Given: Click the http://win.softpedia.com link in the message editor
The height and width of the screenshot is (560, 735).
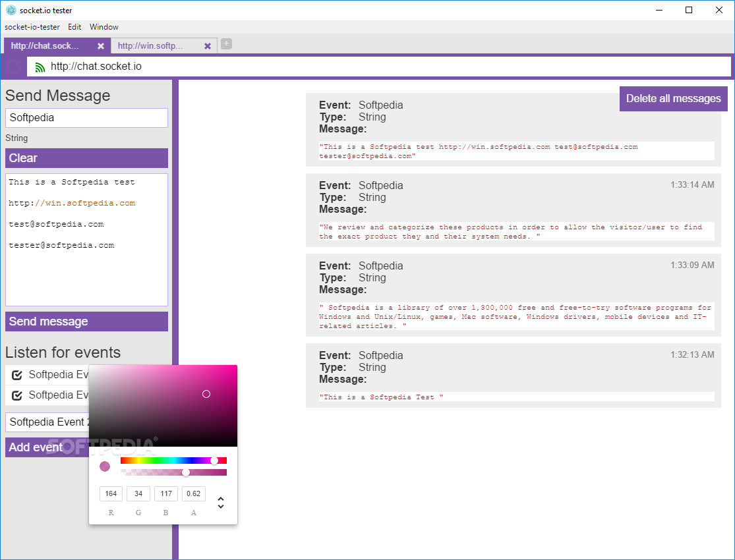Looking at the screenshot, I should (x=73, y=204).
